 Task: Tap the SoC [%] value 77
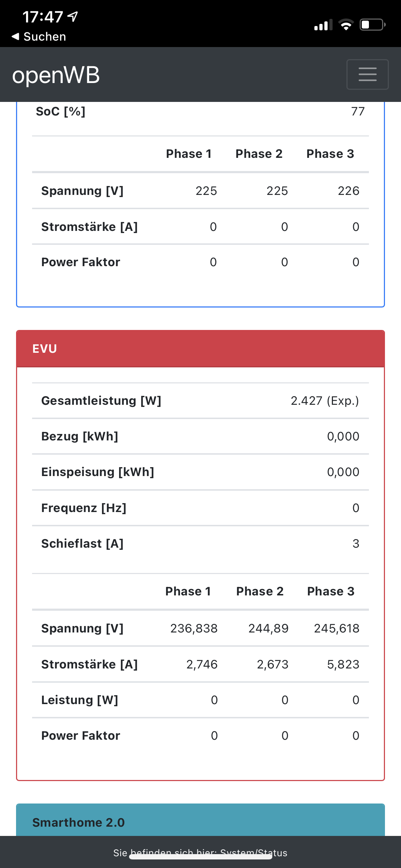[x=358, y=112]
